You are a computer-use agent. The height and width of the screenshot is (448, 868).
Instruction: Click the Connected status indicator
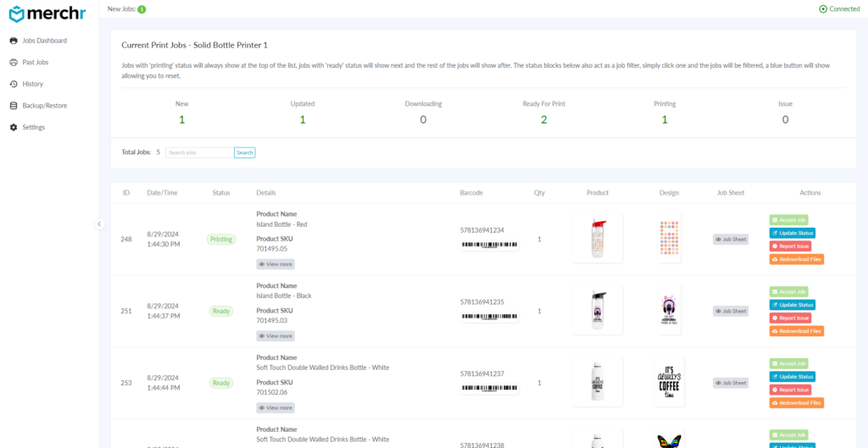point(839,8)
